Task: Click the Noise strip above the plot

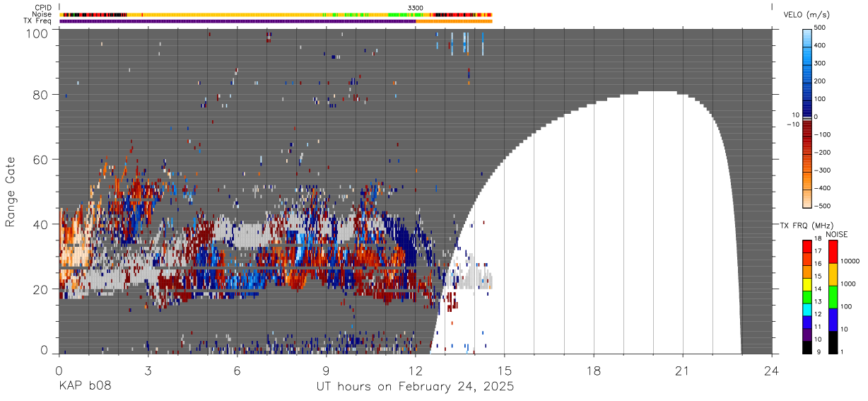Action: (276, 14)
